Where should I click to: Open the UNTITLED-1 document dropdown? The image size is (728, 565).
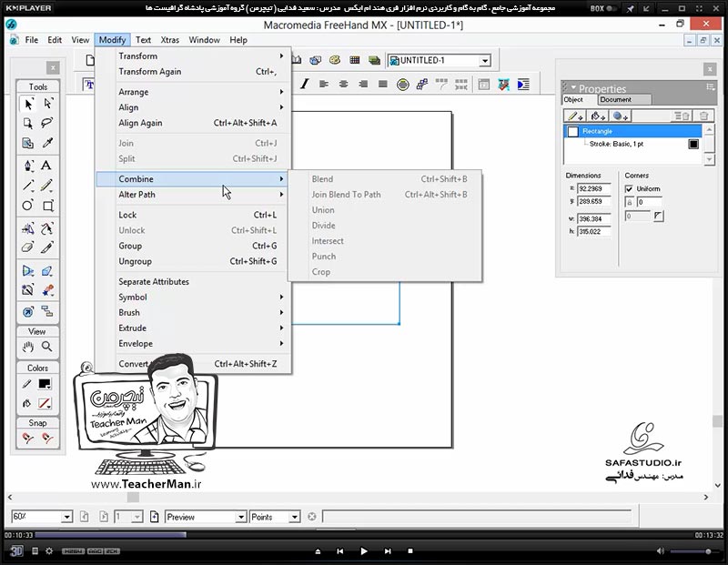click(485, 60)
